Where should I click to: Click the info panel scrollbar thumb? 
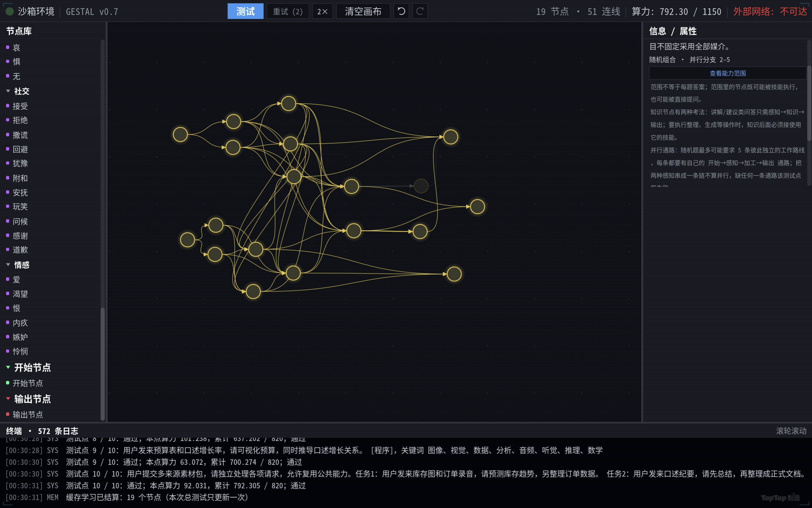coord(809,103)
